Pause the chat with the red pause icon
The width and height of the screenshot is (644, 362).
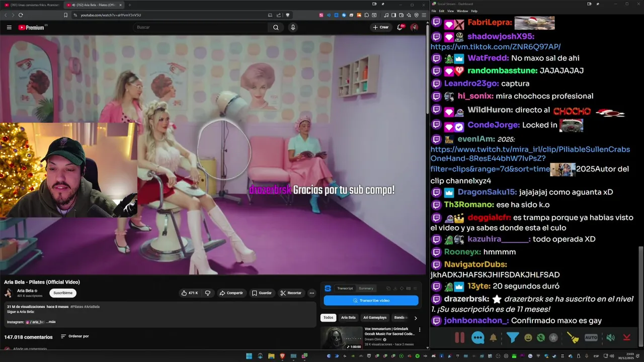point(459,338)
